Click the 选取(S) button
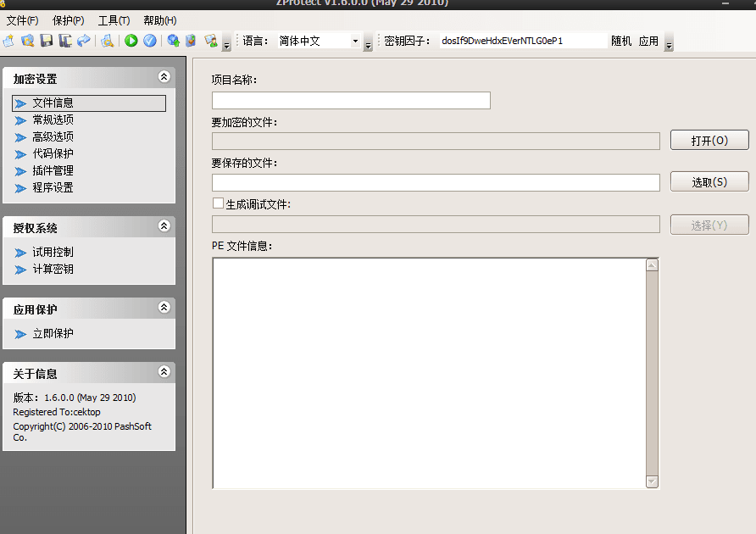Image resolution: width=756 pixels, height=534 pixels. point(709,181)
